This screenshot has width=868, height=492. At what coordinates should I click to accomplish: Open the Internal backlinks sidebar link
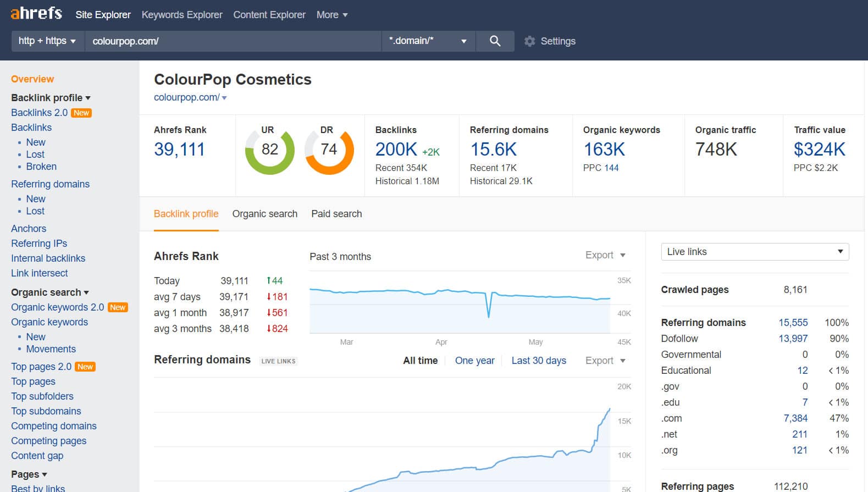point(48,258)
